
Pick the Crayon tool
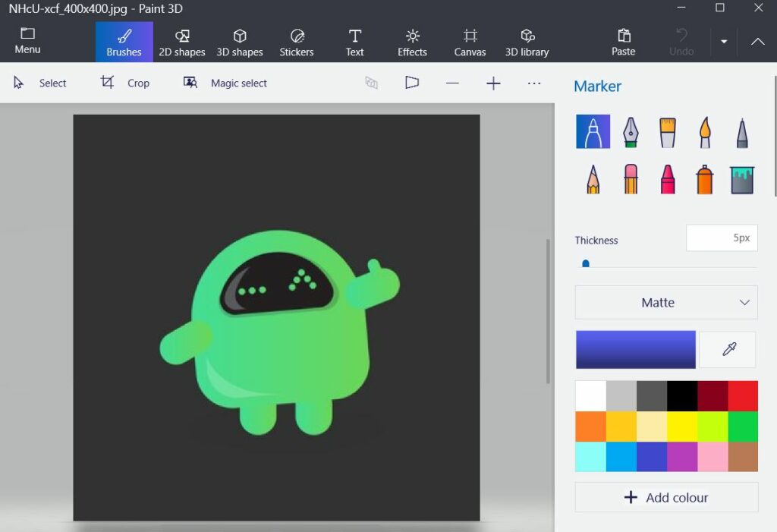(667, 179)
